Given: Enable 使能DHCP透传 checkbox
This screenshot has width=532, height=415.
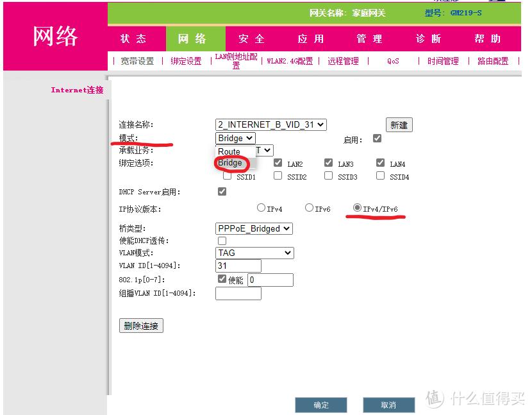Looking at the screenshot, I should pos(221,240).
